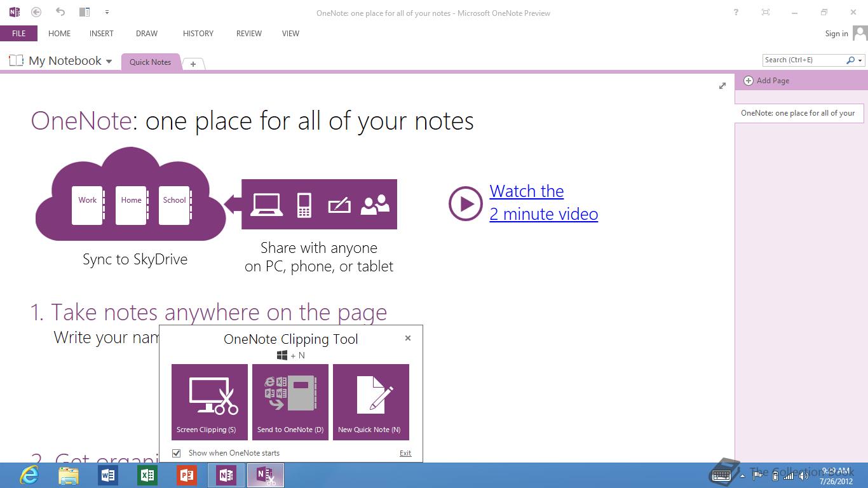Open the touch keyboard from the taskbar
This screenshot has height=488, width=868.
coord(721,476)
